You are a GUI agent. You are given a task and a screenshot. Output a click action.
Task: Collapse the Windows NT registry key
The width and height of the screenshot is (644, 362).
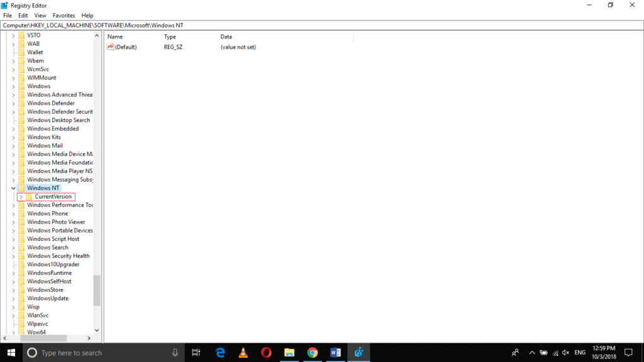(x=13, y=187)
